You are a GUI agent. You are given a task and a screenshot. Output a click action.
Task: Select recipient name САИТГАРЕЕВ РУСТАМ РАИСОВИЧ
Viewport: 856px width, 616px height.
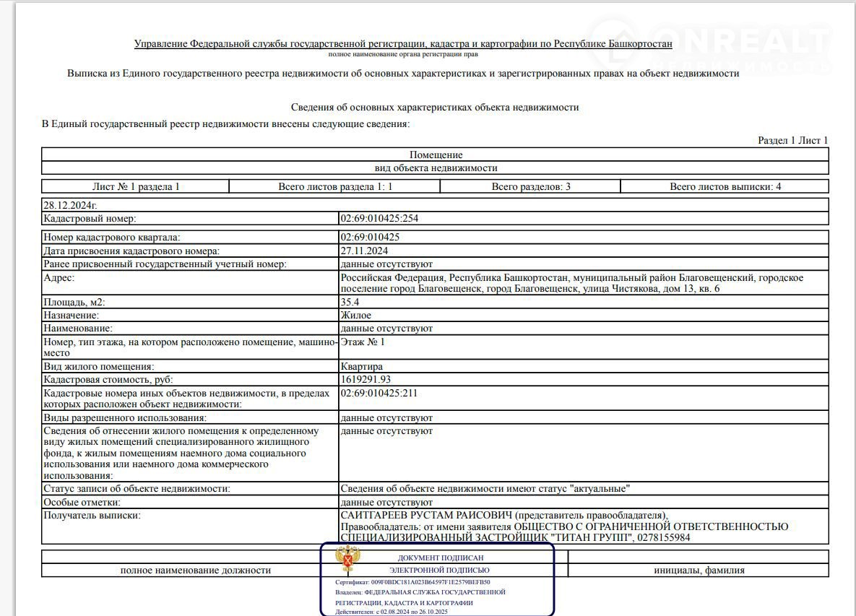coord(426,516)
